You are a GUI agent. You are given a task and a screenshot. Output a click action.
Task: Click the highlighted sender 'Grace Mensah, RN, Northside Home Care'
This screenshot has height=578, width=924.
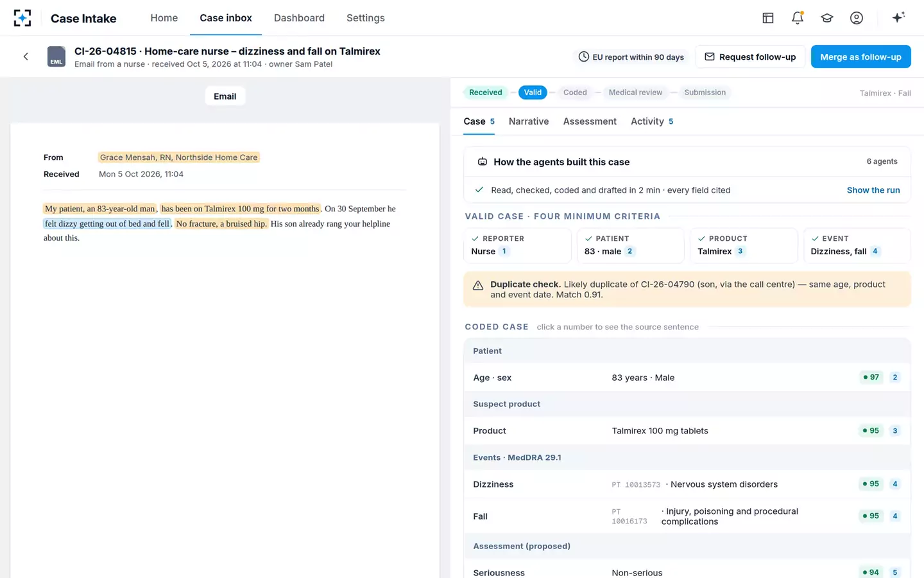[x=178, y=157]
